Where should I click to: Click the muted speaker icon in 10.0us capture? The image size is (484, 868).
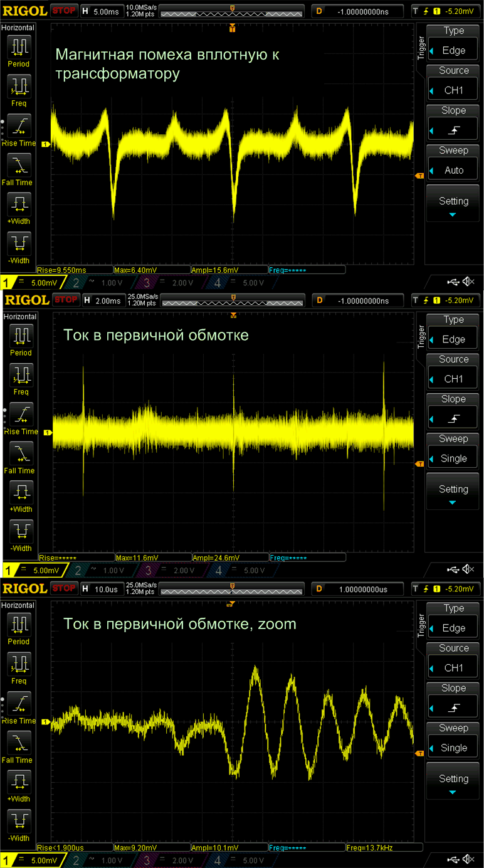point(468,859)
